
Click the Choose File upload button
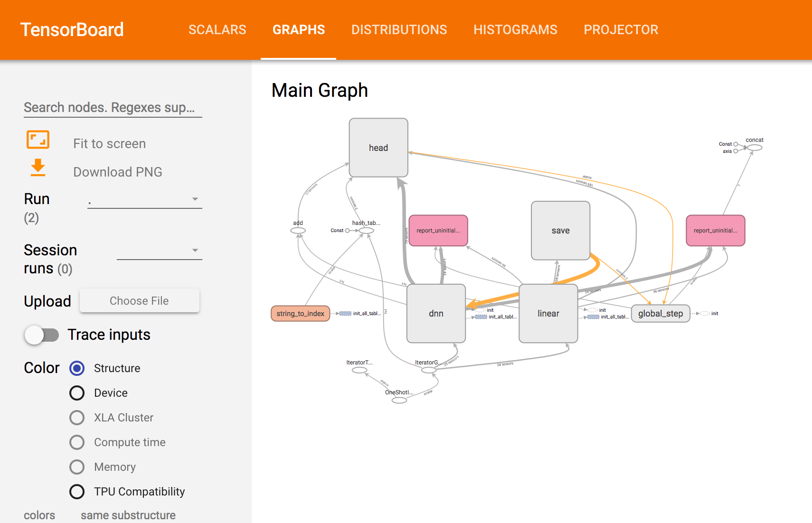pos(140,300)
